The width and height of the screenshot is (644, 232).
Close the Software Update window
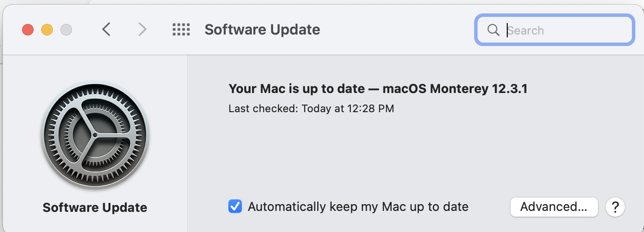tap(28, 30)
